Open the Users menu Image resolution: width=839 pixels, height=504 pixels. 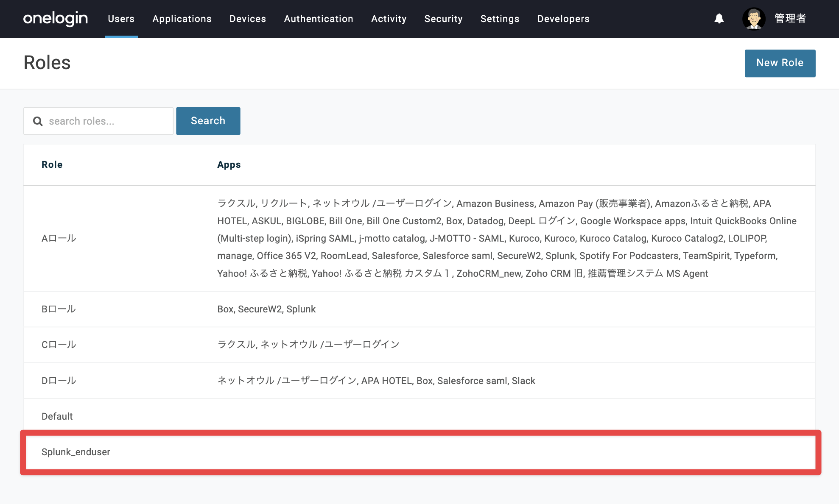coord(121,19)
